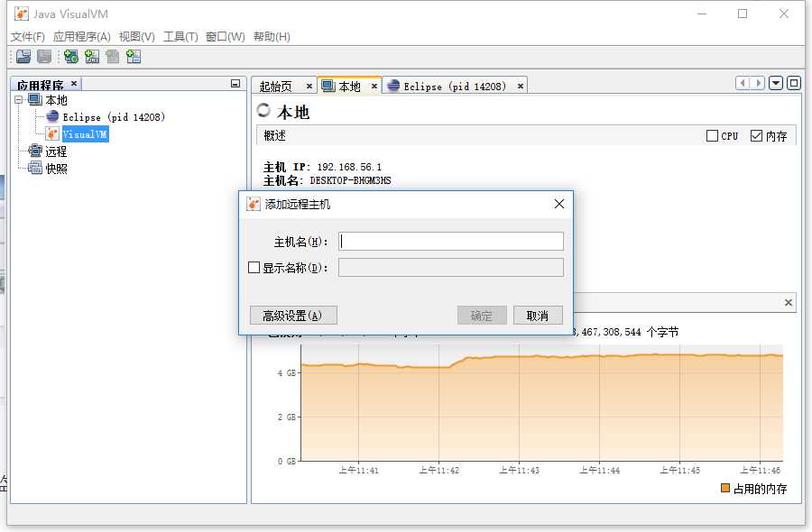Open the 文件(F) menu
Screen dimensions: 812x532
click(28, 37)
